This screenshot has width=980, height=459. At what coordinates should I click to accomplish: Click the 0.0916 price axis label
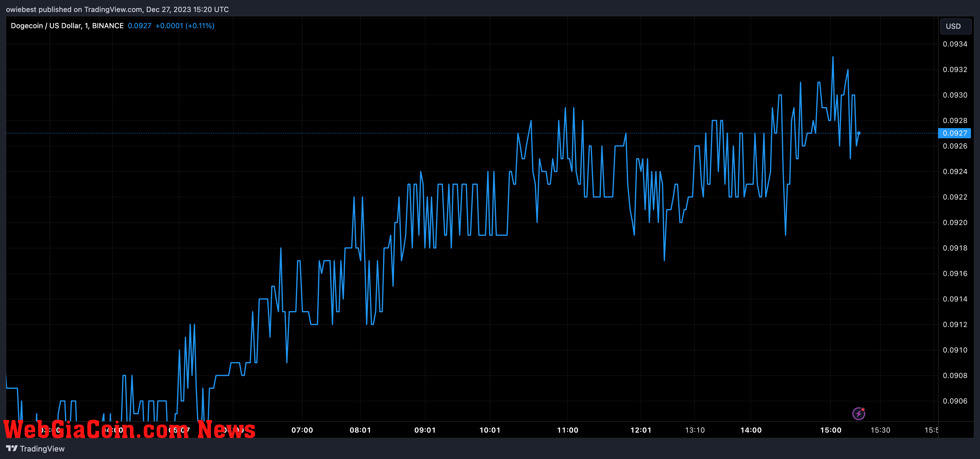(x=955, y=273)
